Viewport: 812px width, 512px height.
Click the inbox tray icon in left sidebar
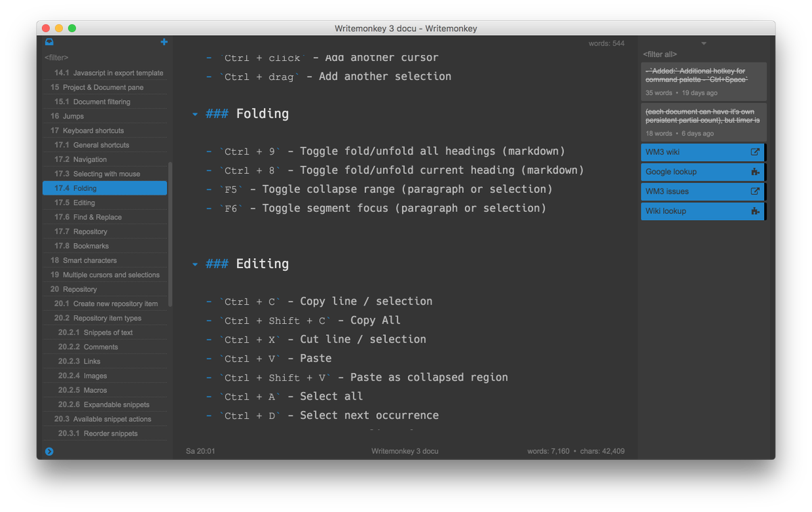pyautogui.click(x=49, y=42)
